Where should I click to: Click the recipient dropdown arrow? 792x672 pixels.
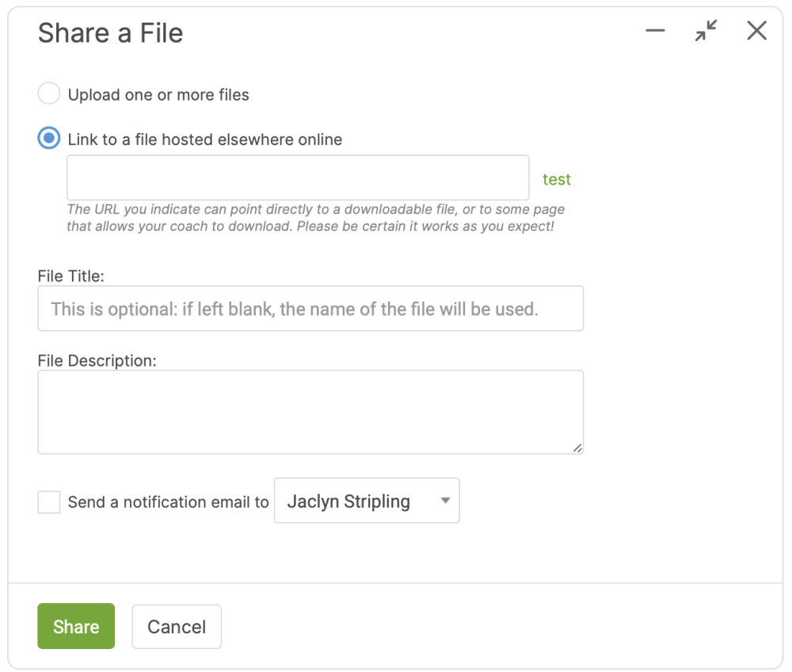click(445, 500)
